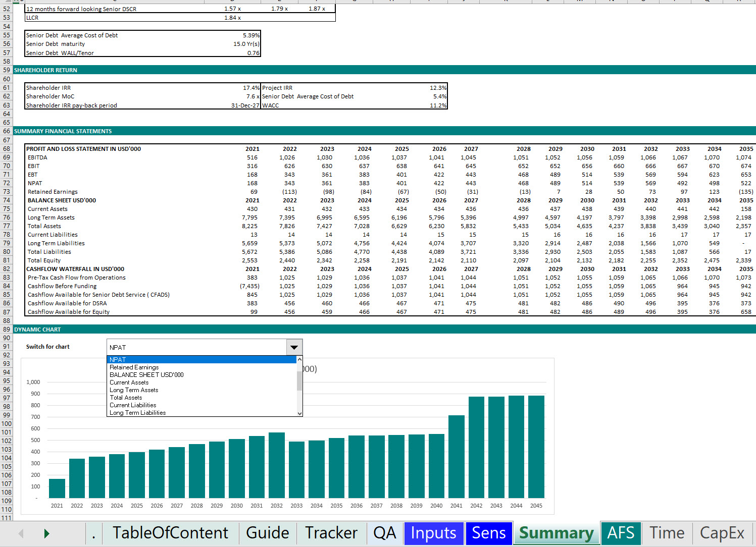This screenshot has height=547, width=756.
Task: Choose Long Term Liabilities list option
Action: click(201, 413)
